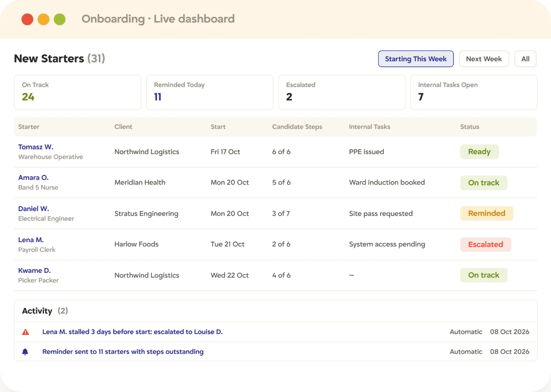
Task: Click the Activity section heading
Action: 37,311
